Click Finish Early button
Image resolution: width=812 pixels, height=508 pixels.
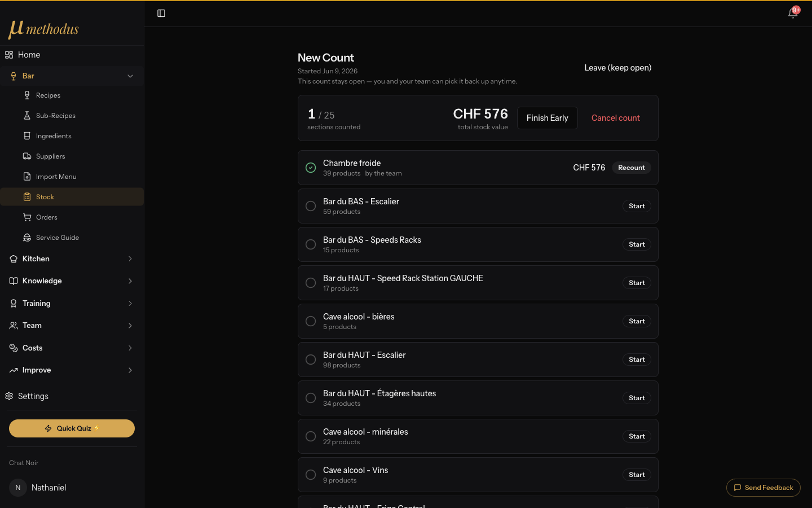547,118
